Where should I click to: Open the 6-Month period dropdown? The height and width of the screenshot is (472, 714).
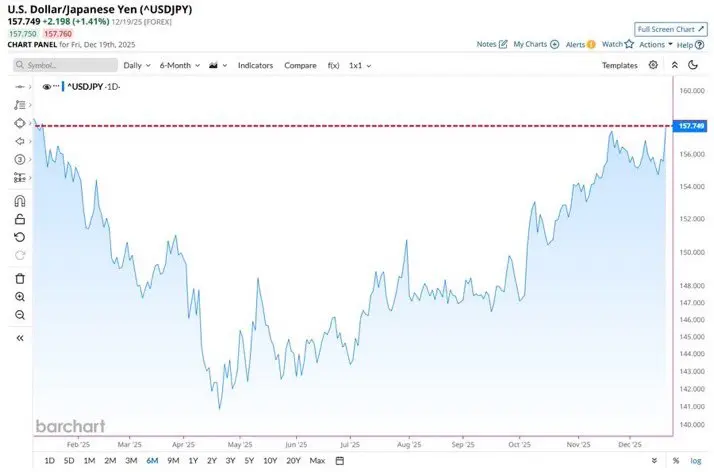click(179, 65)
